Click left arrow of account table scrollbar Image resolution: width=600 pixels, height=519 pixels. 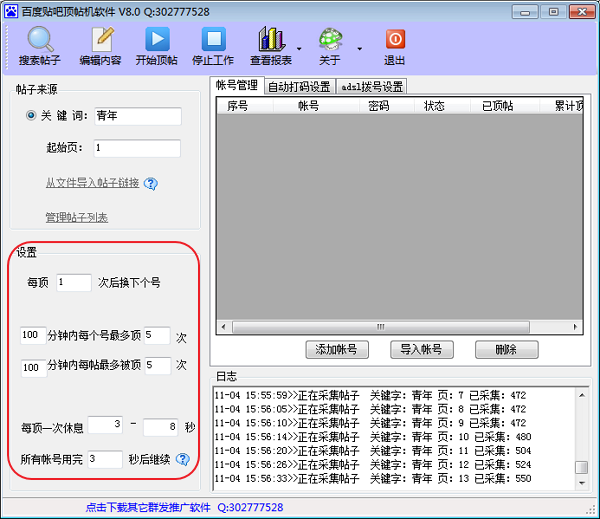click(223, 327)
